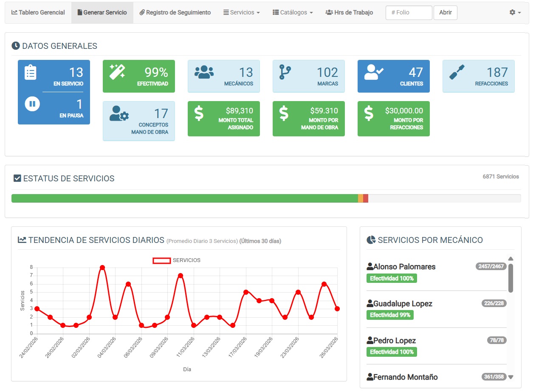Click the Abrir button

tap(445, 13)
